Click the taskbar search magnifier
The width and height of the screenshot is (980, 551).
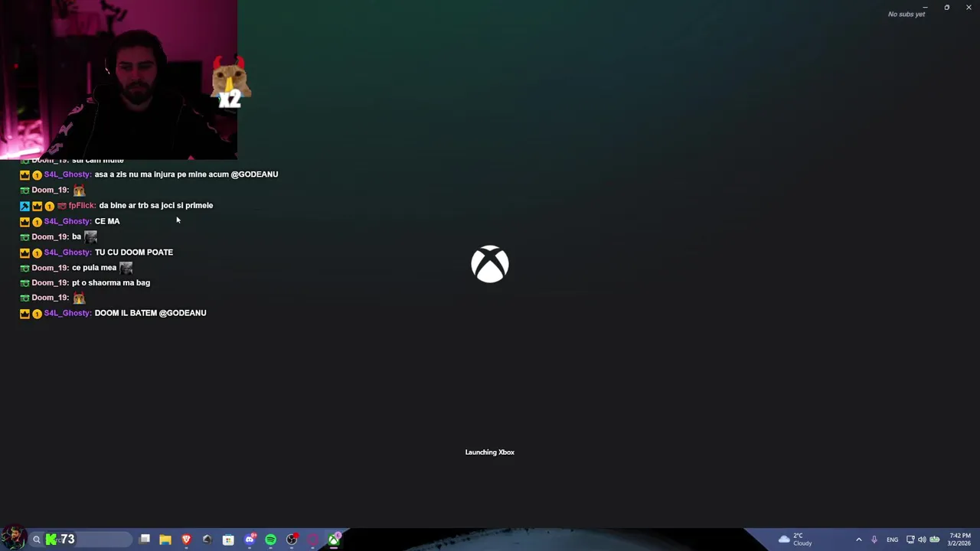click(x=36, y=540)
